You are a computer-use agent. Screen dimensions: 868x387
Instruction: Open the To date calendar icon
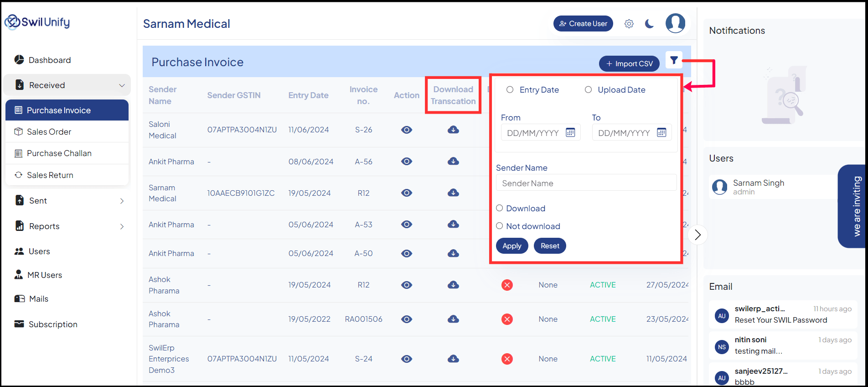click(661, 132)
